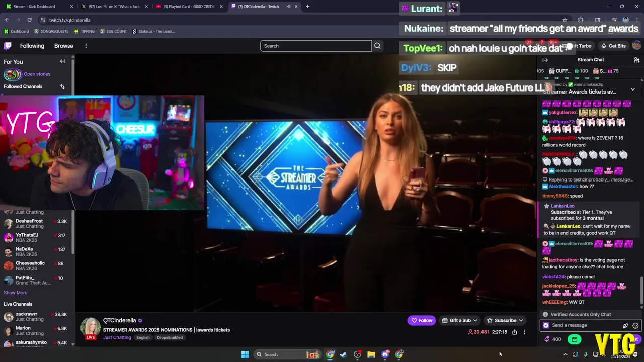The height and width of the screenshot is (362, 644).
Task: Open the SONGREQUESTS bookmark
Action: coord(51,31)
